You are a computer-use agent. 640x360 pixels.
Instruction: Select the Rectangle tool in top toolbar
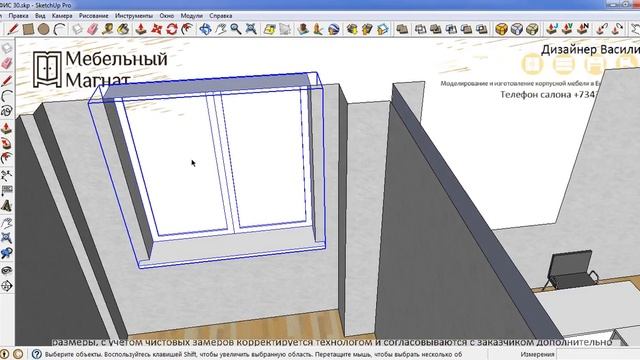[x=28, y=29]
